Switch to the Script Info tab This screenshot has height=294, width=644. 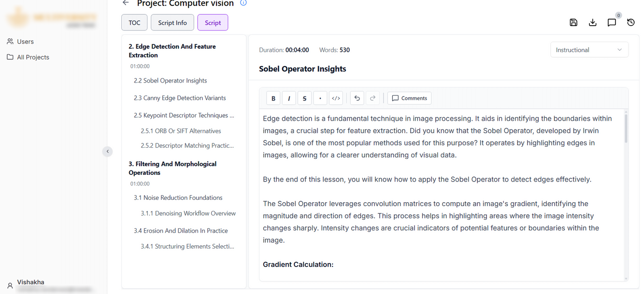click(172, 23)
